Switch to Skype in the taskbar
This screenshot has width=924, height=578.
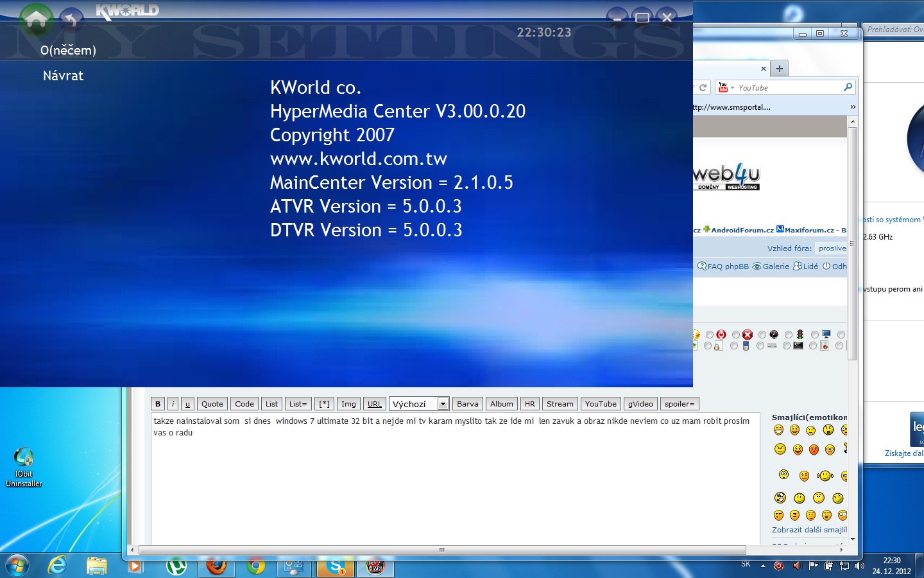(335, 566)
